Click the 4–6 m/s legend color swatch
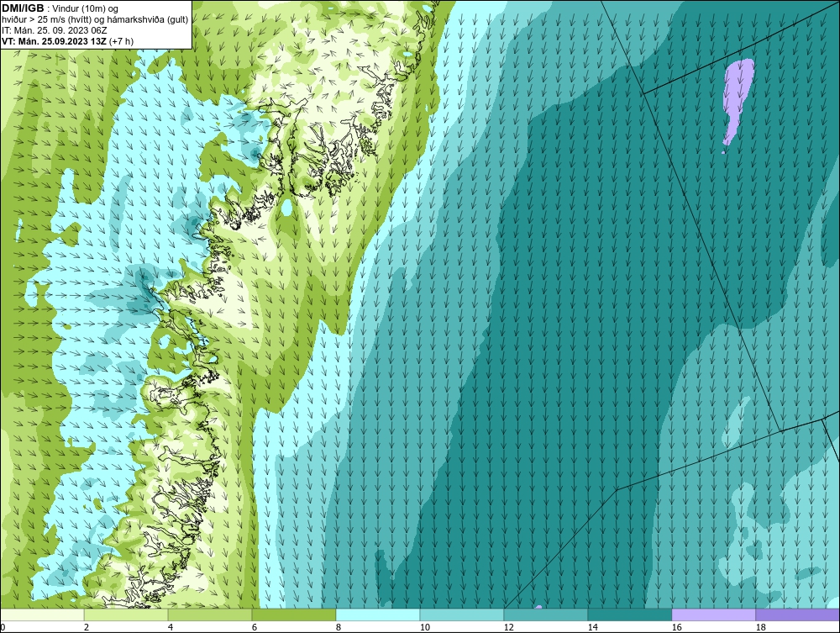Viewport: 840px width, 633px height. coord(210,615)
